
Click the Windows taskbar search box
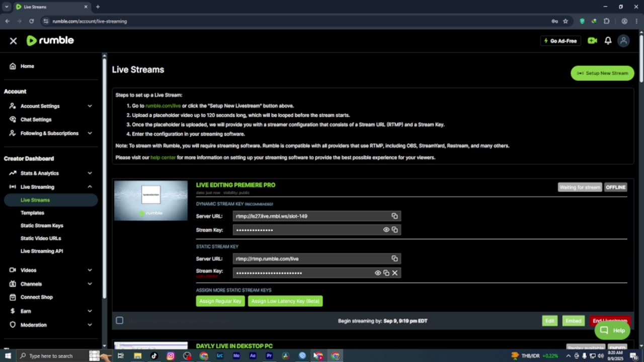[52, 355]
